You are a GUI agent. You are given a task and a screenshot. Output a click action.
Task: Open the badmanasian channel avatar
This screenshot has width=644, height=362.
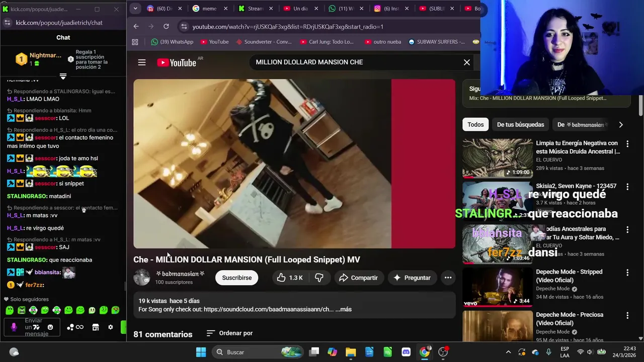pyautogui.click(x=141, y=278)
